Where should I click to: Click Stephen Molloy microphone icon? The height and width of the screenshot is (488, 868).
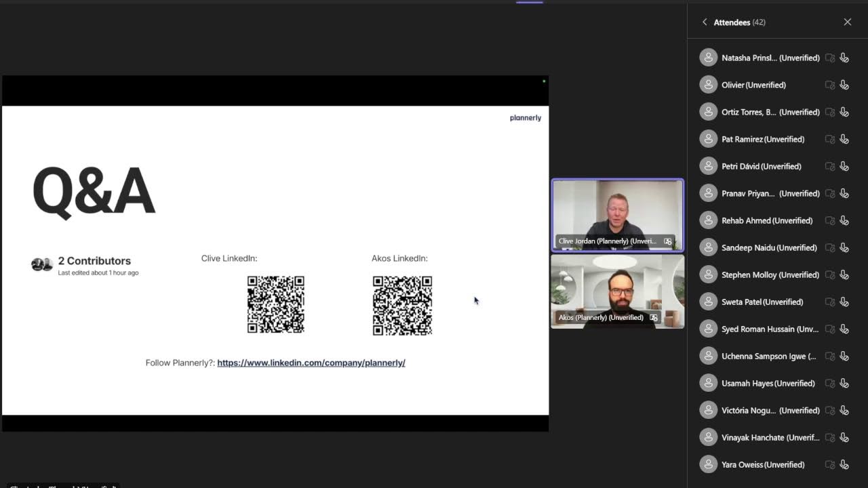point(844,274)
